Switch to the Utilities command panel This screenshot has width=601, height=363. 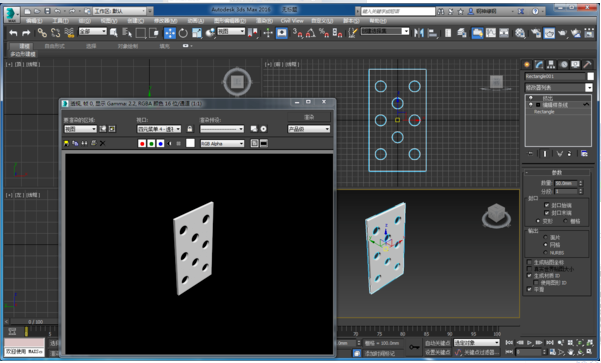tap(587, 64)
